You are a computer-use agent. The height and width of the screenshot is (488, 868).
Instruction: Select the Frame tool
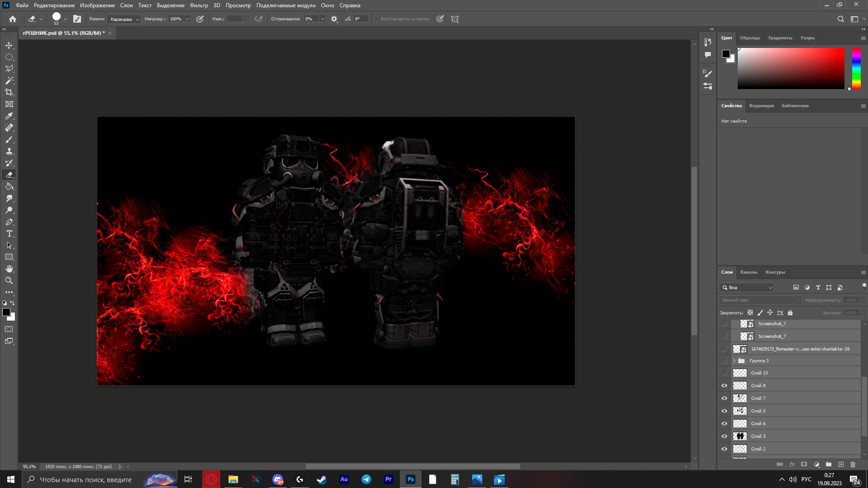[x=9, y=104]
